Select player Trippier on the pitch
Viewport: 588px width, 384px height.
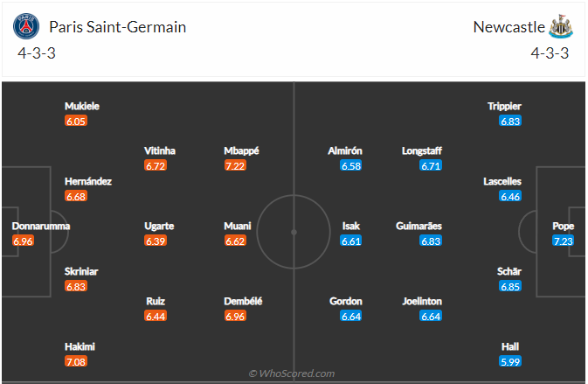pyautogui.click(x=504, y=106)
